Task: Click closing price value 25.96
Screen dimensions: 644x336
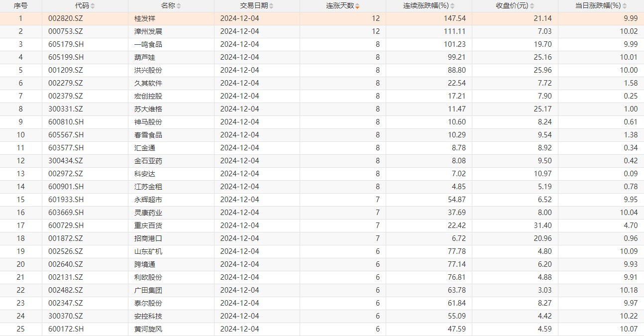Action: tap(542, 70)
